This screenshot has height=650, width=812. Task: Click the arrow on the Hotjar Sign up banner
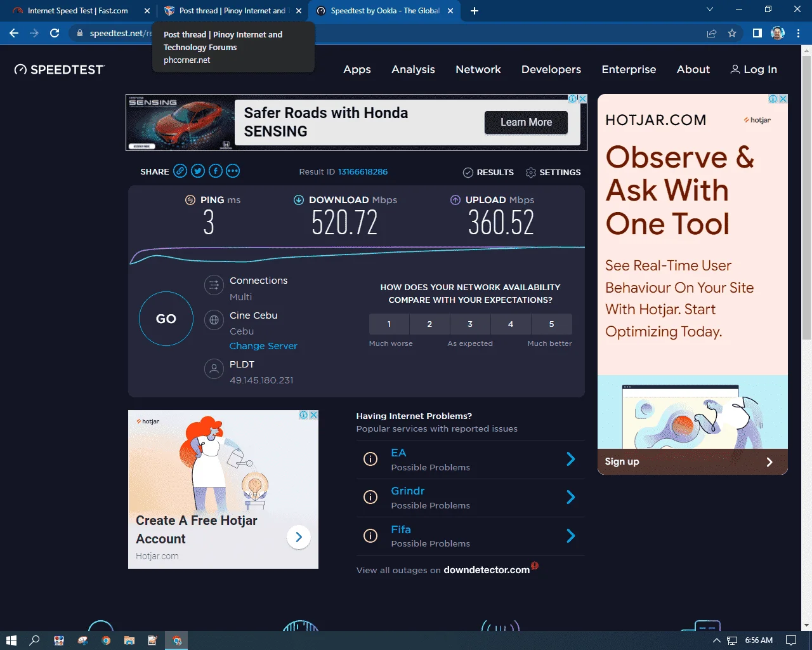769,462
